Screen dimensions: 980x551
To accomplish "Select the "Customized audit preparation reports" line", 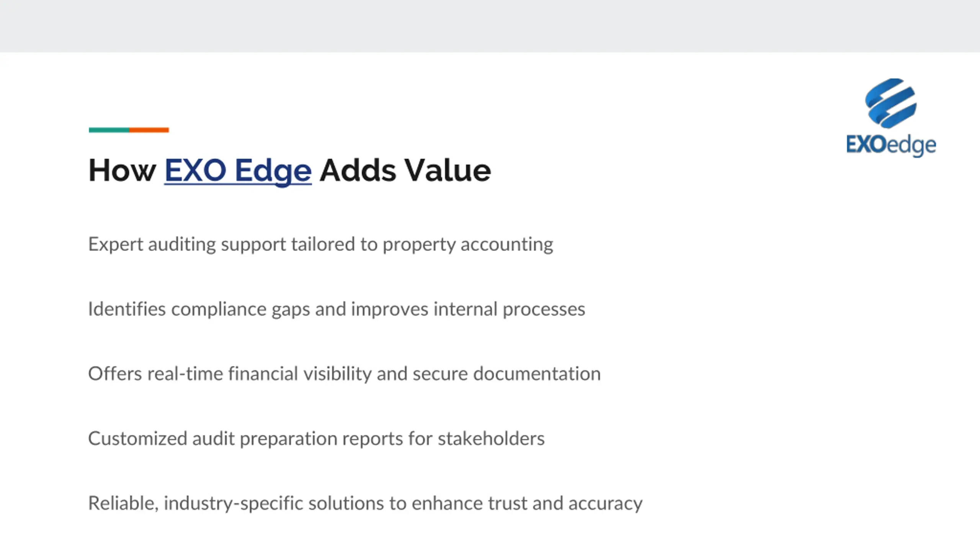I will [316, 439].
